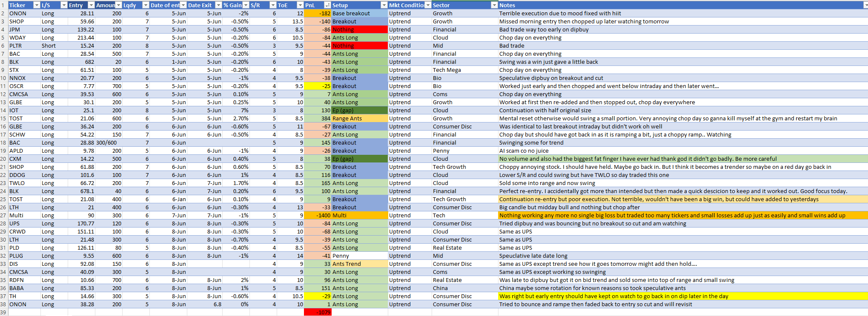Click 'Ep (gap)' setup cell in IOT row
The height and width of the screenshot is (316, 868).
(x=360, y=110)
